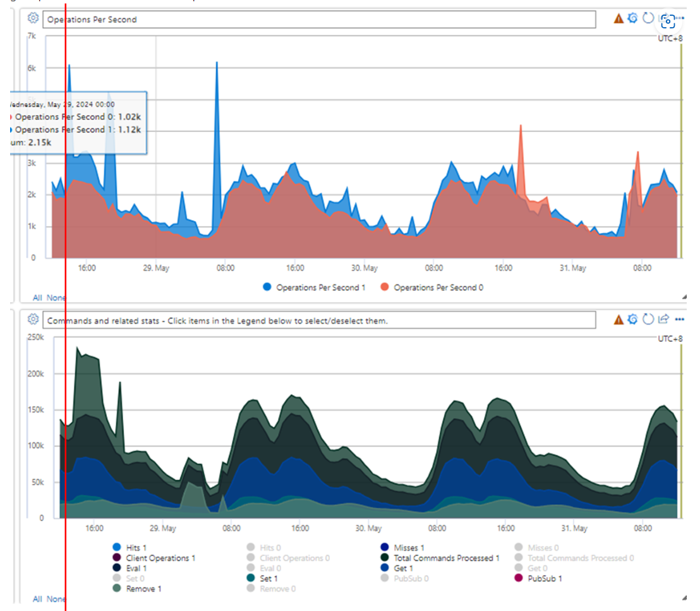Viewport: 700px width, 611px height.
Task: Open the top chart ellipsis menu
Action: 680,18
